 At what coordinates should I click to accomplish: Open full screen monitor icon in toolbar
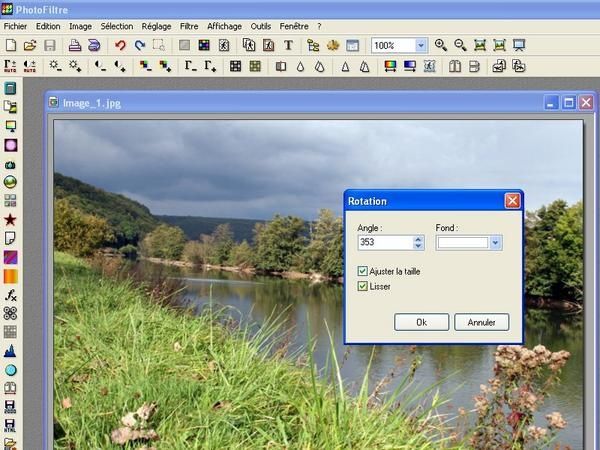(519, 45)
